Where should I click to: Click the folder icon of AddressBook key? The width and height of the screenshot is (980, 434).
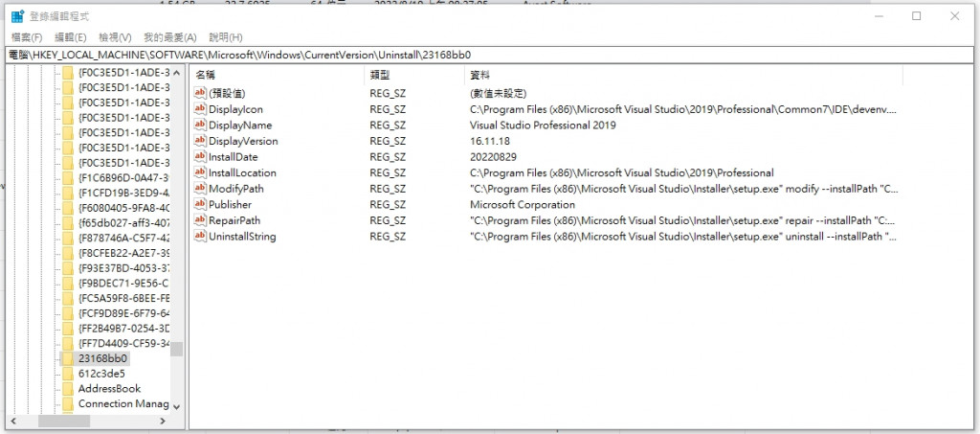click(x=68, y=388)
